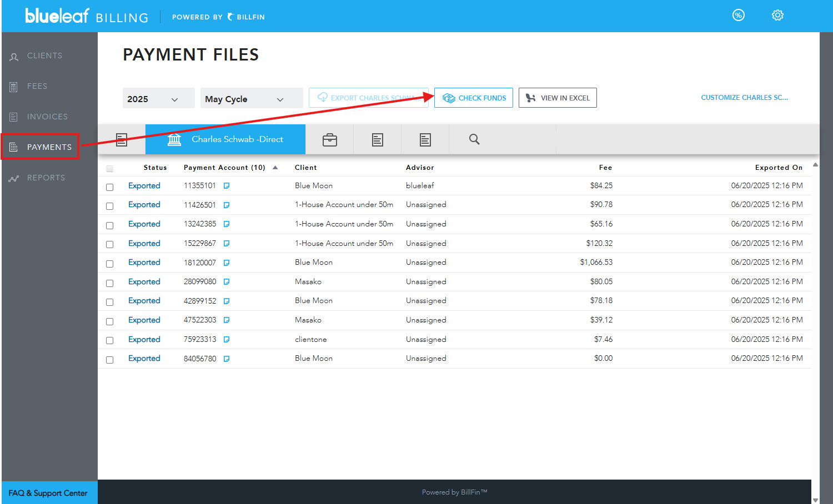Open note icon for account 47522303

(x=227, y=320)
